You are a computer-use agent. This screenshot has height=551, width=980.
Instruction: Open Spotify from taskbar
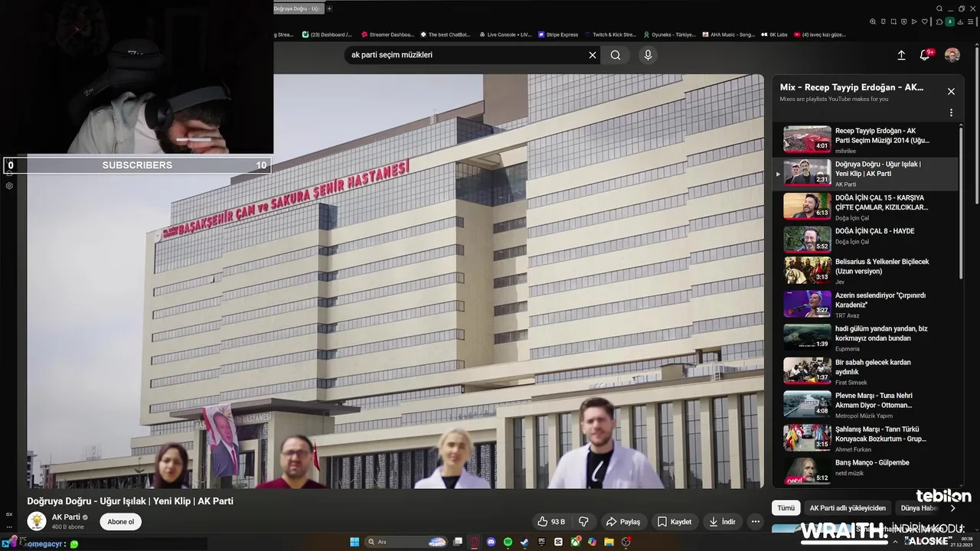[x=508, y=542]
